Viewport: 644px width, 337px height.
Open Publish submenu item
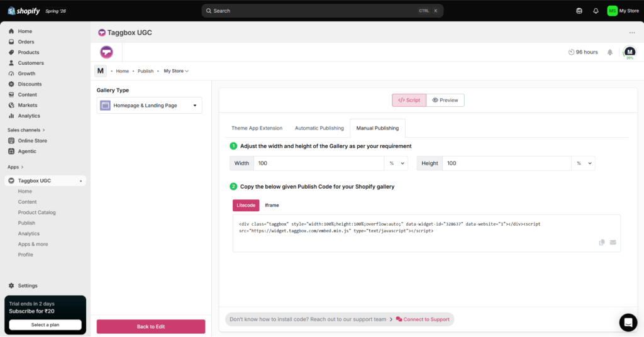(x=26, y=223)
